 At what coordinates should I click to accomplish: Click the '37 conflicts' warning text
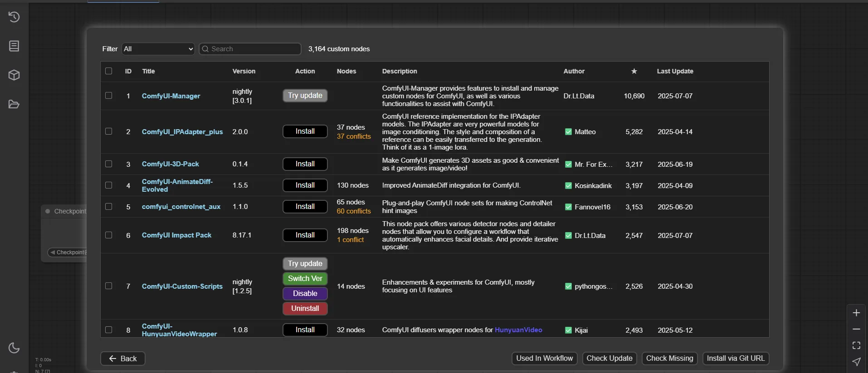click(x=354, y=136)
